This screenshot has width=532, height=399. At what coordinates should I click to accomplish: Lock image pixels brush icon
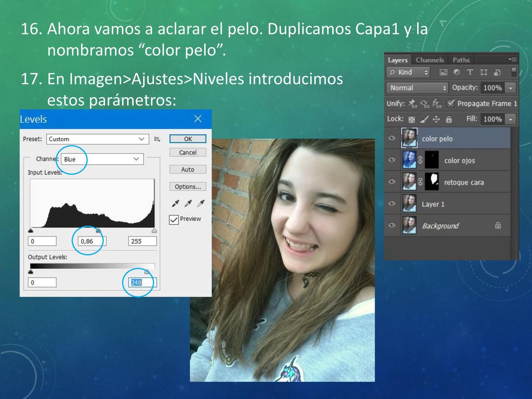click(424, 119)
